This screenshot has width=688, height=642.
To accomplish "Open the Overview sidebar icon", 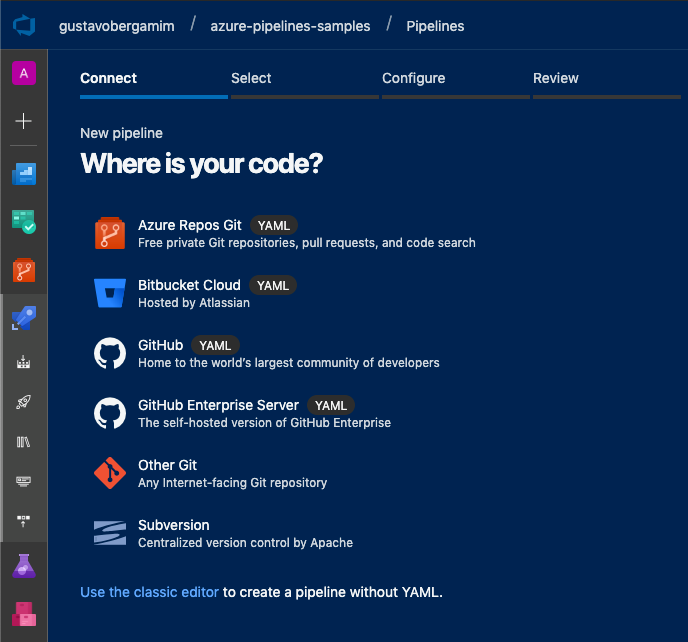I will [x=24, y=174].
